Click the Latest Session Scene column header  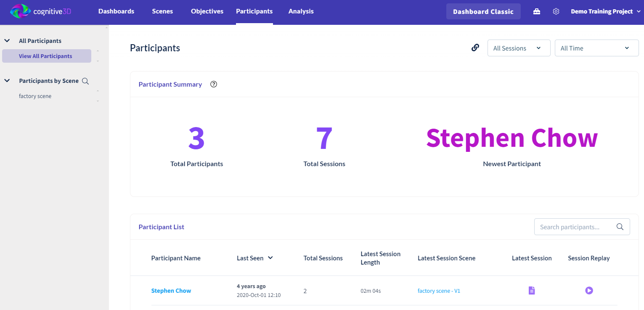click(446, 258)
